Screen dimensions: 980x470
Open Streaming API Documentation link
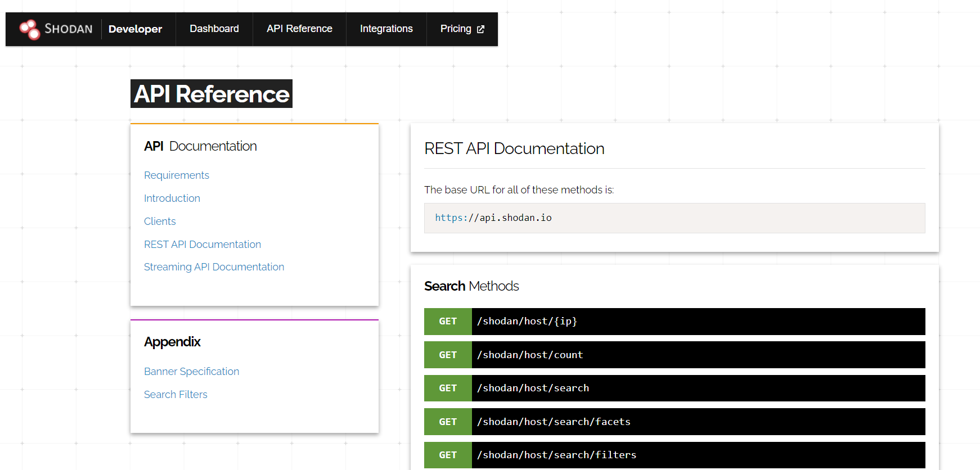click(x=214, y=267)
